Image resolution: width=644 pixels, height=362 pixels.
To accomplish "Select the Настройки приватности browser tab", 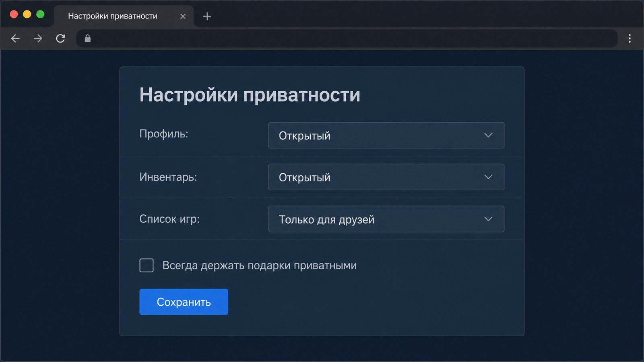I will point(124,16).
